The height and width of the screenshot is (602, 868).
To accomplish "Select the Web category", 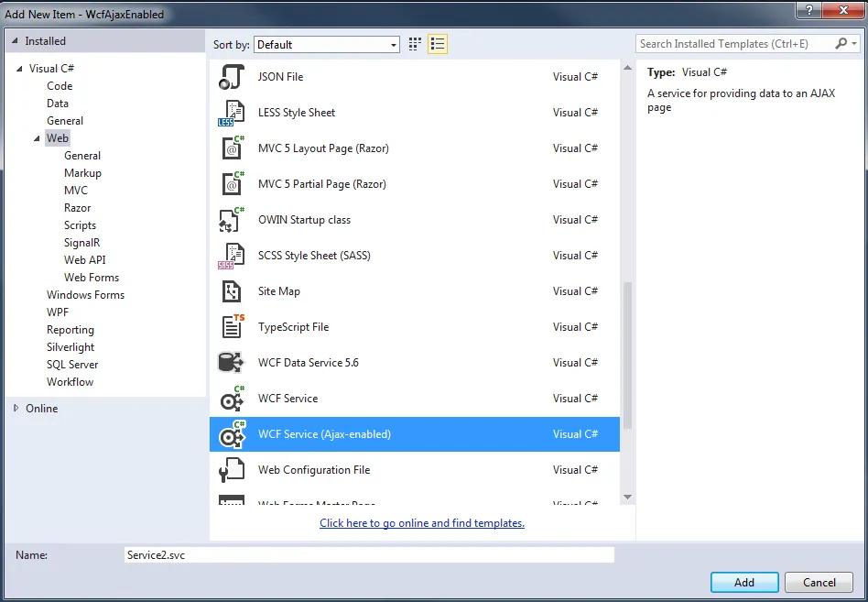I will click(x=58, y=137).
